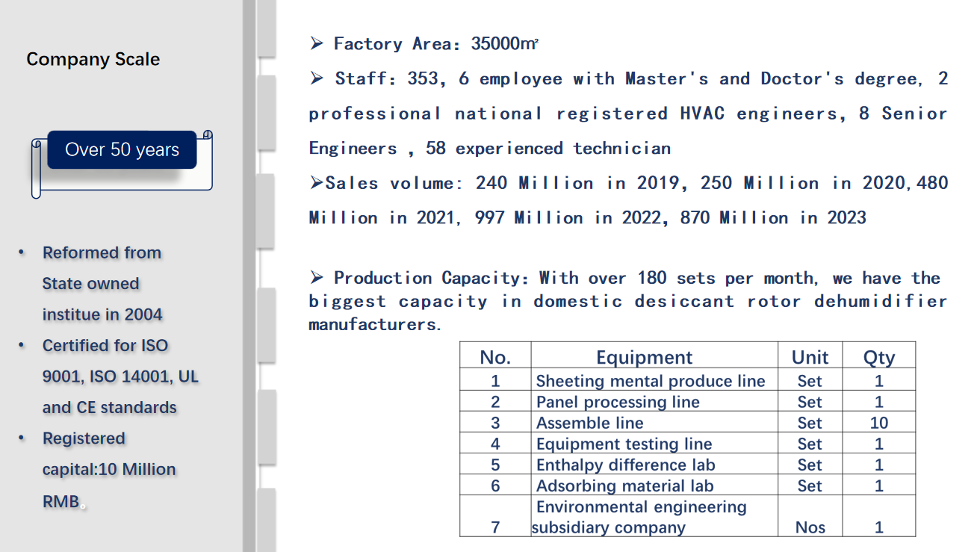Select the Sheeting mental produce line cell

pyautogui.click(x=651, y=381)
